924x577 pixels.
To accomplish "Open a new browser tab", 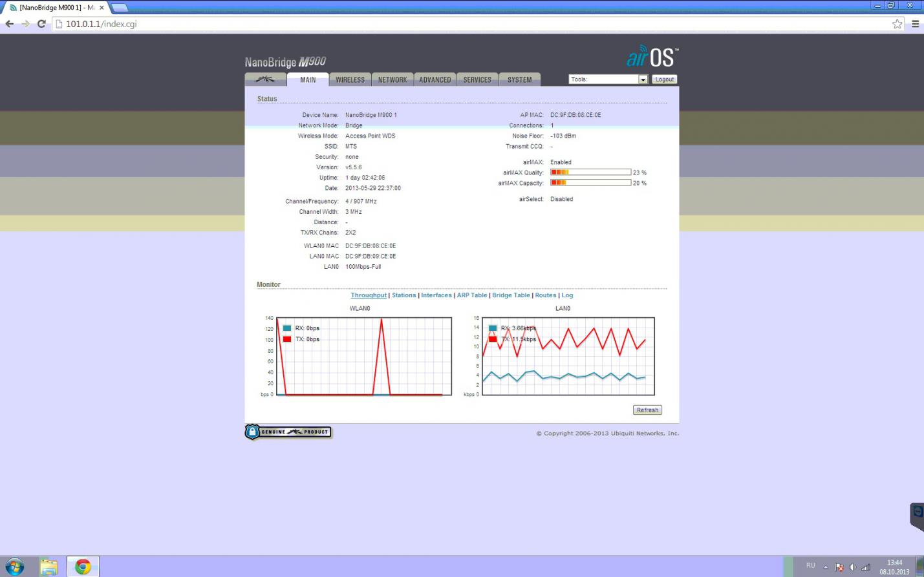I will click(120, 8).
